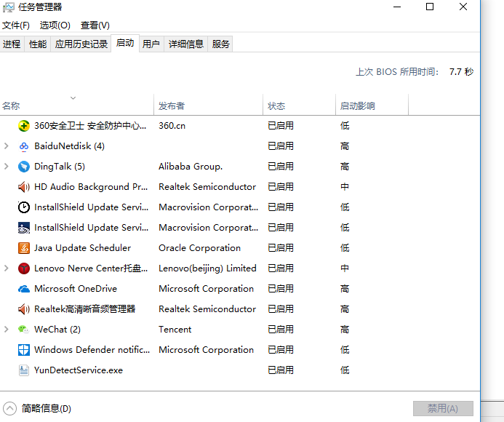Click the 禁用(A) button
The image size is (504, 422).
coord(443,408)
